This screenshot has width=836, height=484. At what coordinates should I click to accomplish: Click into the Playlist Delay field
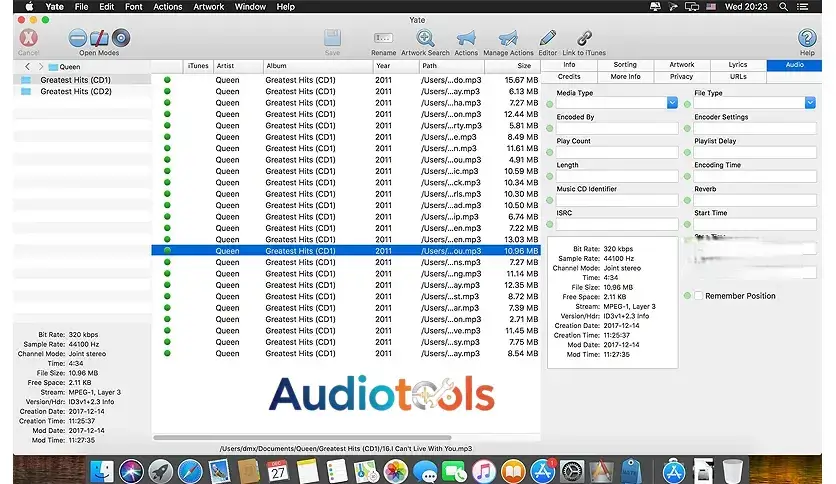755,152
